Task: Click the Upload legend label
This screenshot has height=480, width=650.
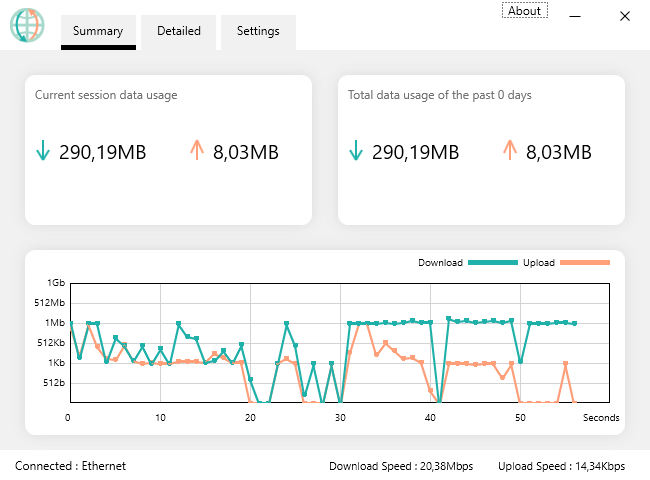Action: coord(539,263)
